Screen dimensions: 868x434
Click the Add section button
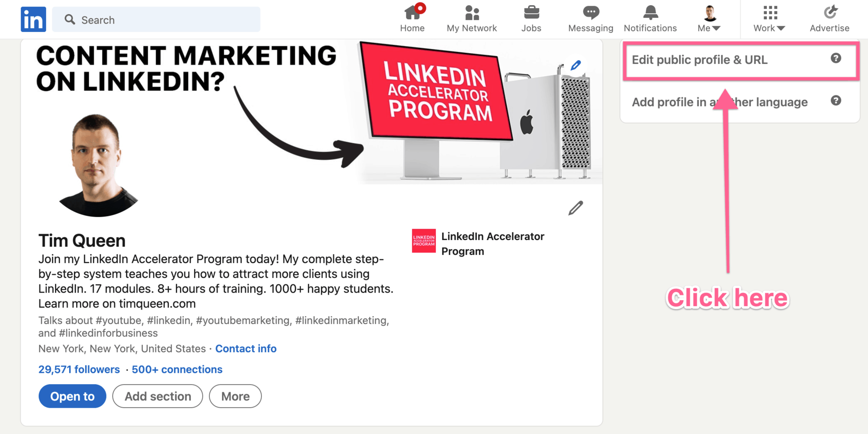(x=158, y=396)
